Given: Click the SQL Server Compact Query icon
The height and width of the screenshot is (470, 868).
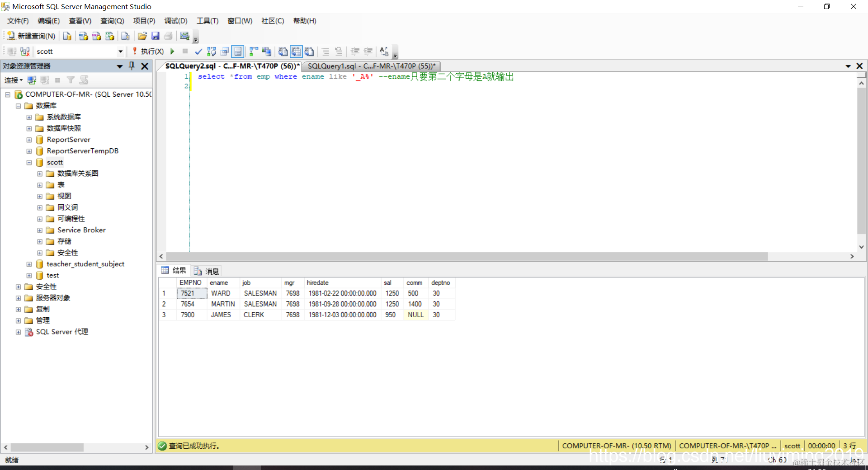Looking at the screenshot, I should (x=125, y=36).
